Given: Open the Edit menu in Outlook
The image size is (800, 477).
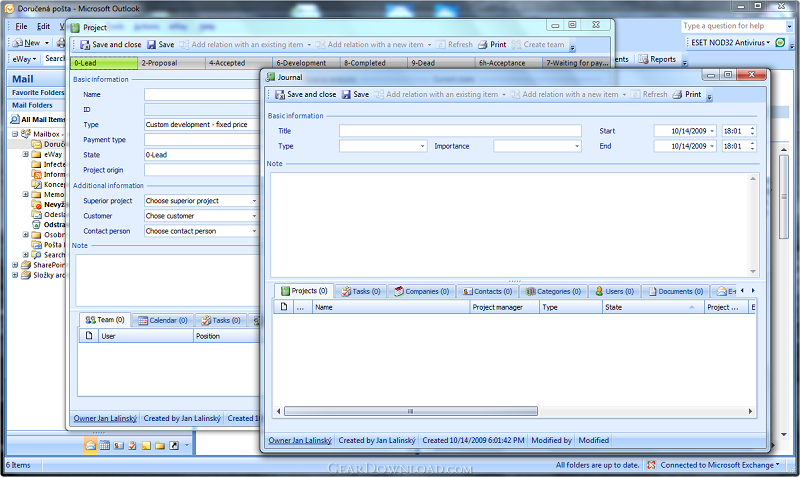Looking at the screenshot, I should point(43,27).
